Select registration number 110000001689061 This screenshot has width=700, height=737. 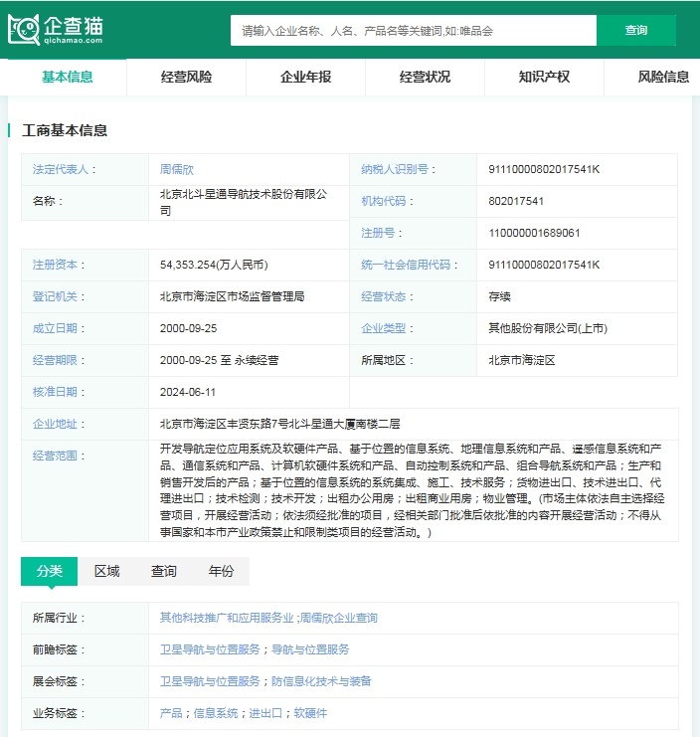coord(534,233)
